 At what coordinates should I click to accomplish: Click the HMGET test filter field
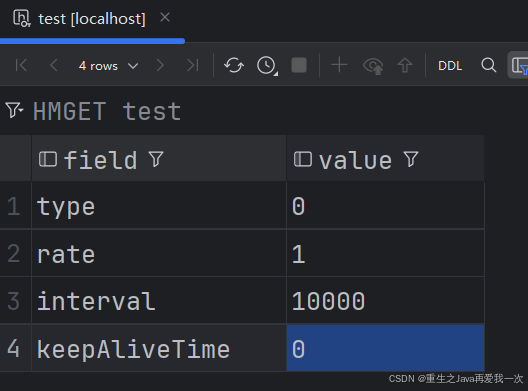107,111
